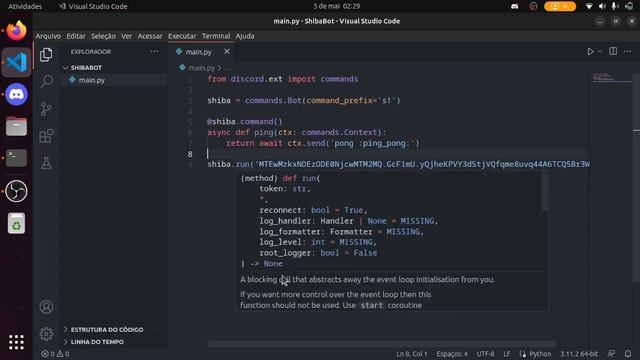Close the main.py editor tab
The width and height of the screenshot is (640, 360).
227,51
